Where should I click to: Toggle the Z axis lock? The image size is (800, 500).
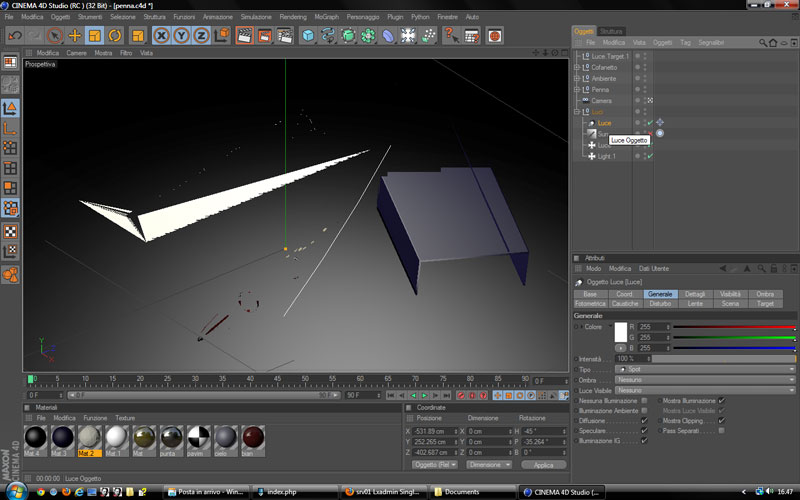click(200, 36)
